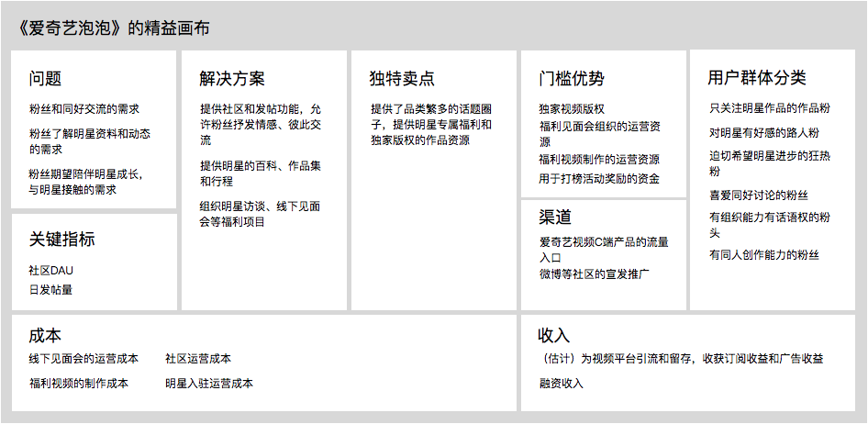Click the title 《爱奇艺泡泡》的精益画布

(x=114, y=28)
